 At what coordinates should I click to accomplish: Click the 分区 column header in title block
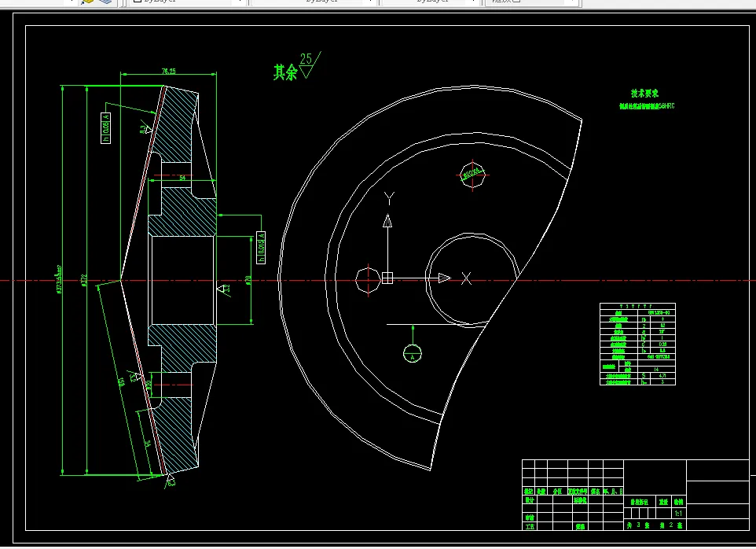557,492
